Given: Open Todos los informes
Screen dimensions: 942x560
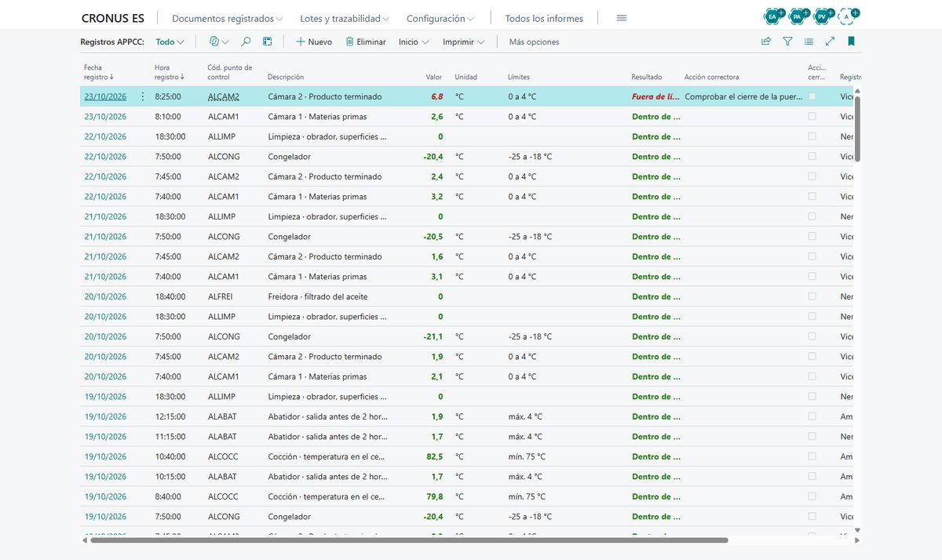Looking at the screenshot, I should pyautogui.click(x=544, y=18).
